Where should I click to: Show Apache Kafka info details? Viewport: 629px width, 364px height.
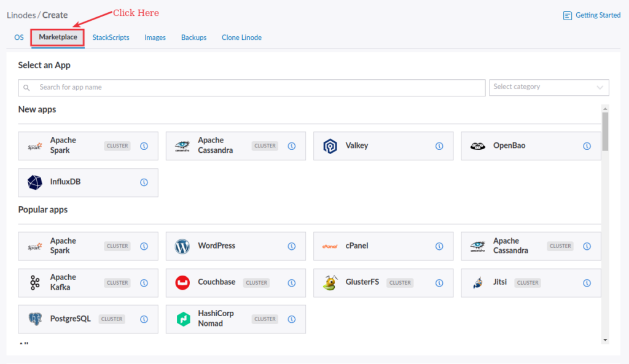click(x=144, y=283)
